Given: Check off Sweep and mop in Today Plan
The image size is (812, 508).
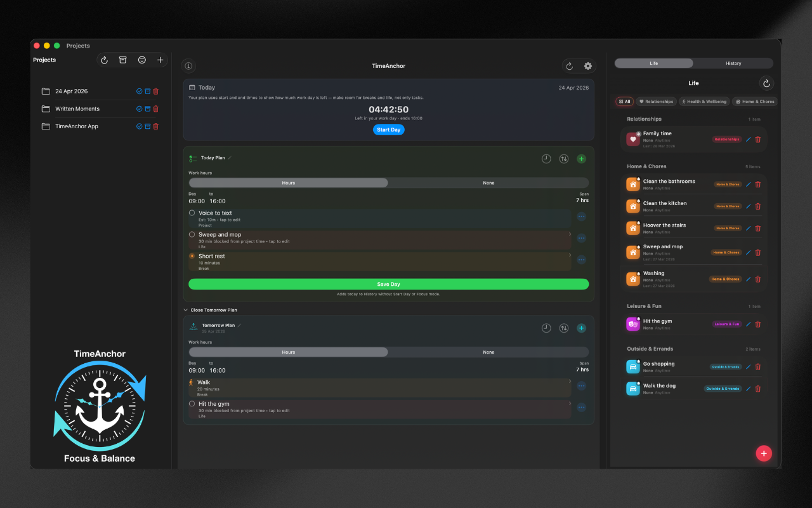Looking at the screenshot, I should tap(192, 234).
